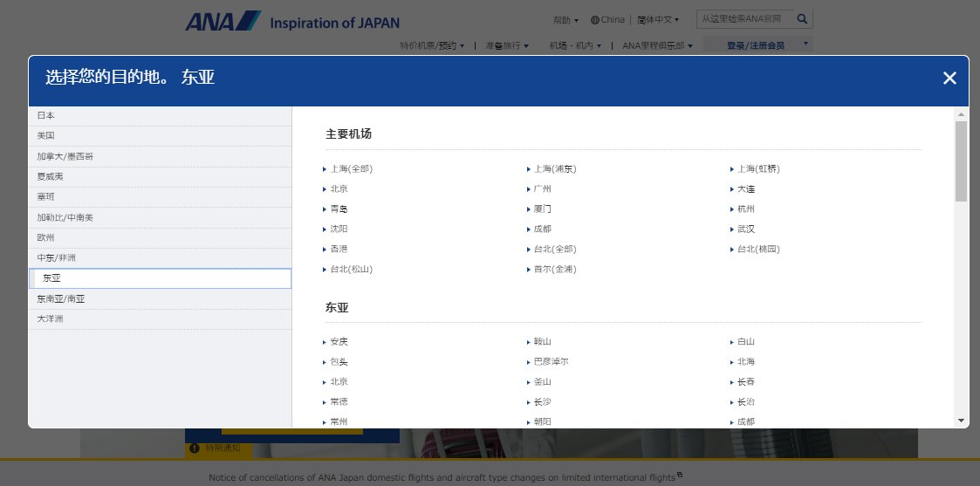
Task: Choose 杭州 as destination
Action: 746,209
